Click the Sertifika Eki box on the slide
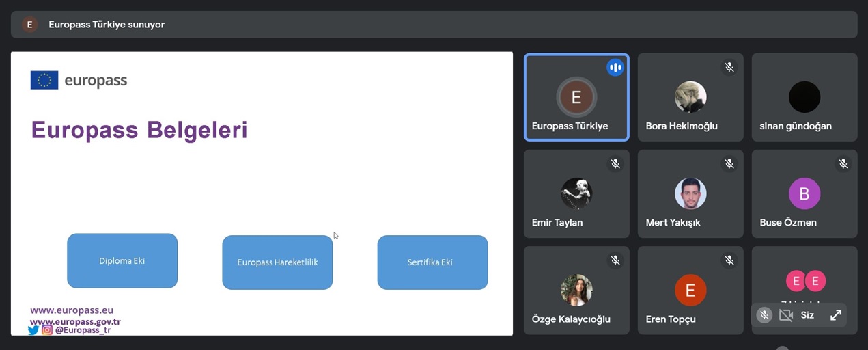Viewport: 868px width, 350px height. click(432, 262)
